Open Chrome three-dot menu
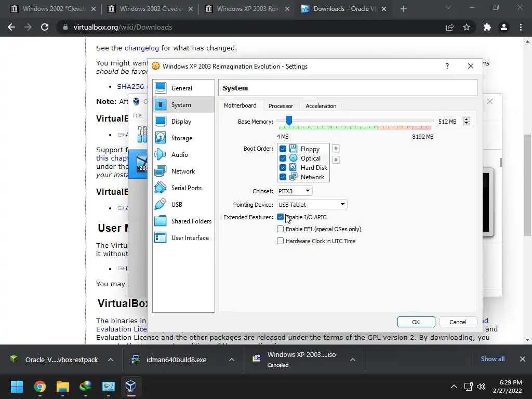 (x=521, y=27)
